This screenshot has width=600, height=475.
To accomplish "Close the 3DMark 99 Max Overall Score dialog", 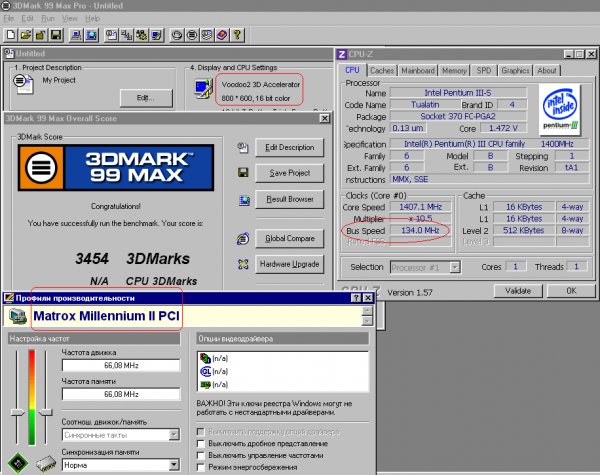I will click(x=324, y=118).
